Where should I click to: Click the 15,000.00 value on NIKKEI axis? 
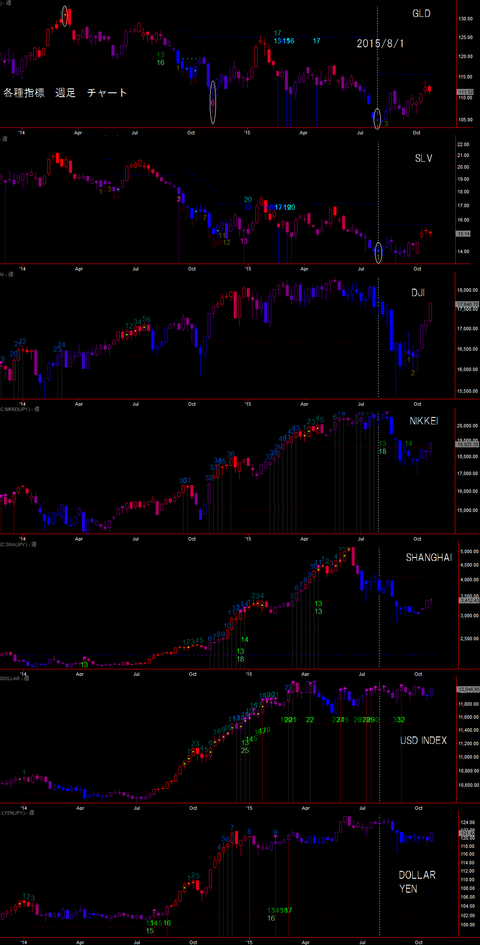[467, 510]
